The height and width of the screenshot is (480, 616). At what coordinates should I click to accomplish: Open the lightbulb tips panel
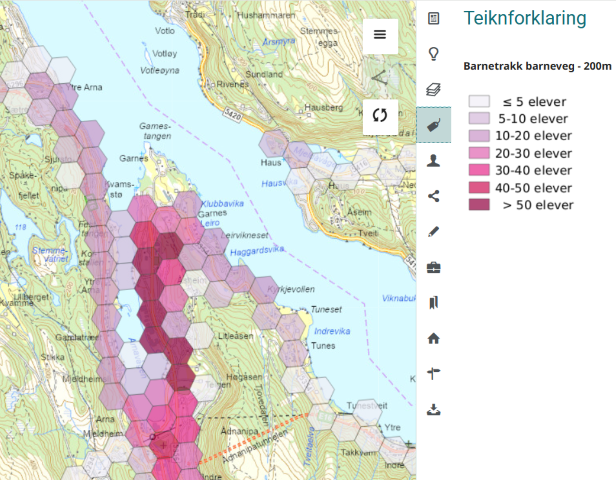coord(434,53)
